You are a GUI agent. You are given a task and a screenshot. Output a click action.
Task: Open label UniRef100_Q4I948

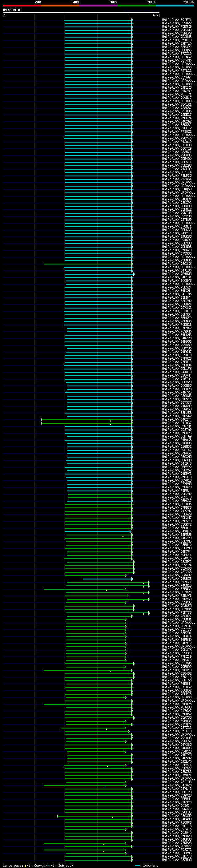pyautogui.click(x=177, y=464)
